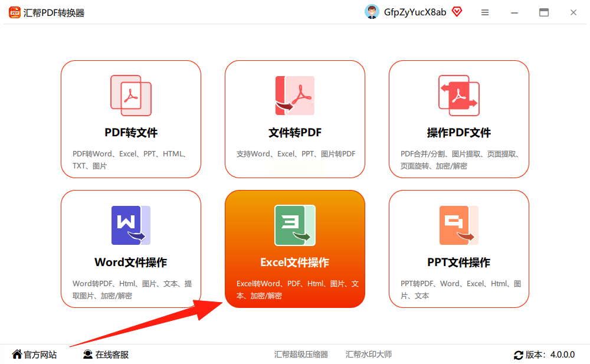Open the Excel文件操作 title
The height and width of the screenshot is (364, 590).
coord(295,263)
